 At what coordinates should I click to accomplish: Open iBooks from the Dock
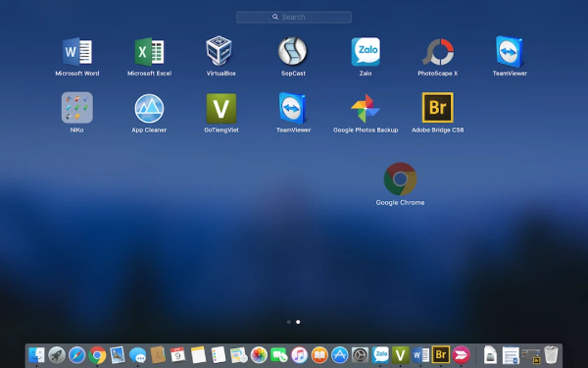tap(319, 355)
